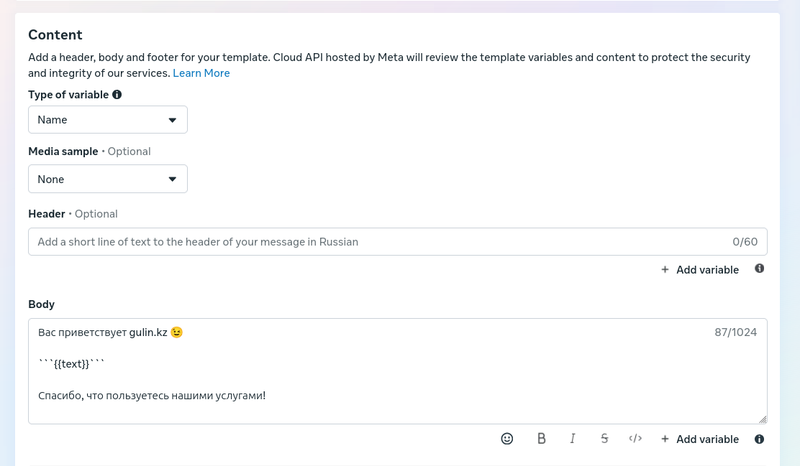Image resolution: width=800 pixels, height=466 pixels.
Task: Open the Media sample dropdown
Action: (107, 179)
